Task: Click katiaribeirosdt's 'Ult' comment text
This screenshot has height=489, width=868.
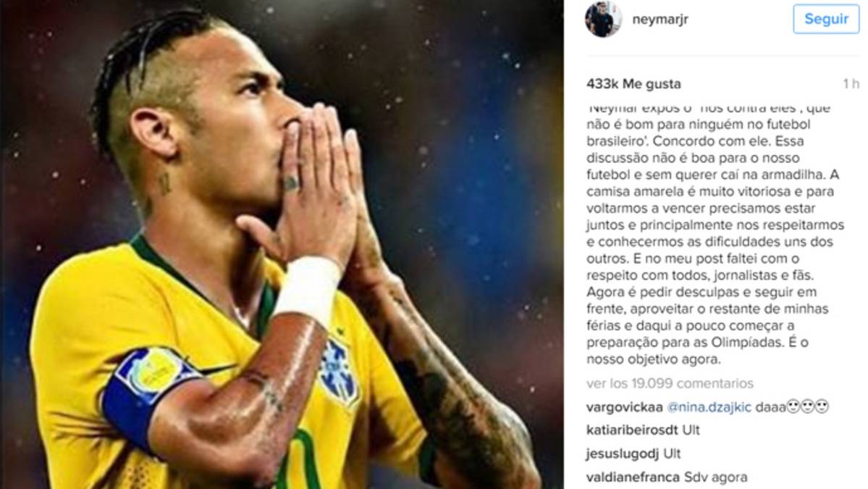Action: pos(691,430)
